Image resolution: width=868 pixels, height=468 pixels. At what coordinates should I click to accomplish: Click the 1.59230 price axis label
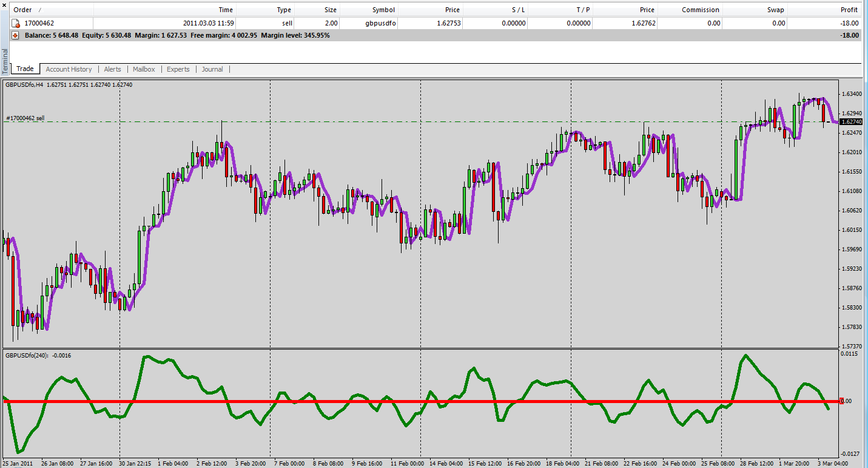pyautogui.click(x=852, y=268)
